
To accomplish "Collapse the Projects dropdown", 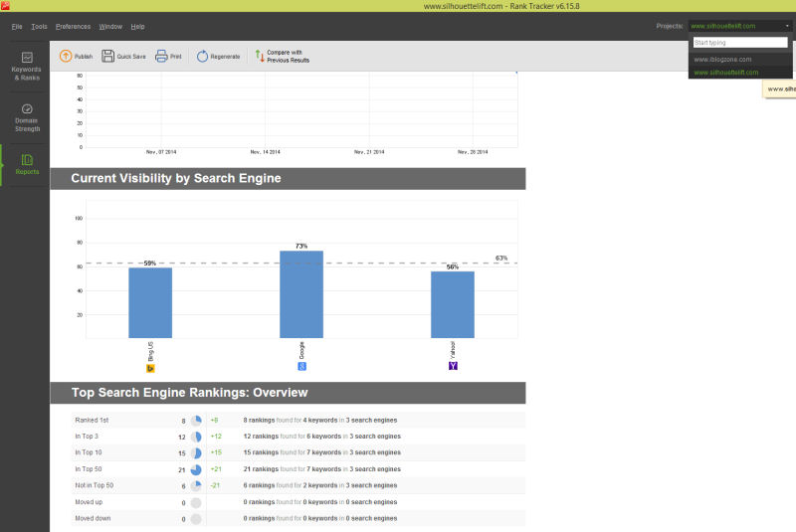I will tap(787, 26).
